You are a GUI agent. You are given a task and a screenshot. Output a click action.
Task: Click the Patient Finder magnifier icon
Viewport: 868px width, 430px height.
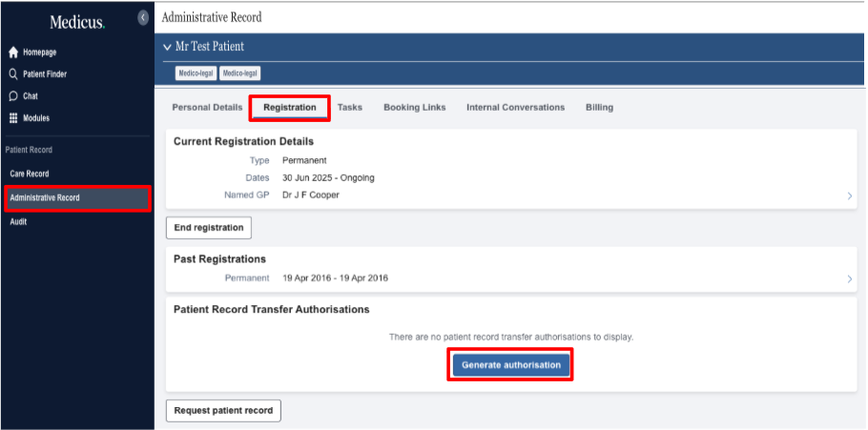coord(12,74)
